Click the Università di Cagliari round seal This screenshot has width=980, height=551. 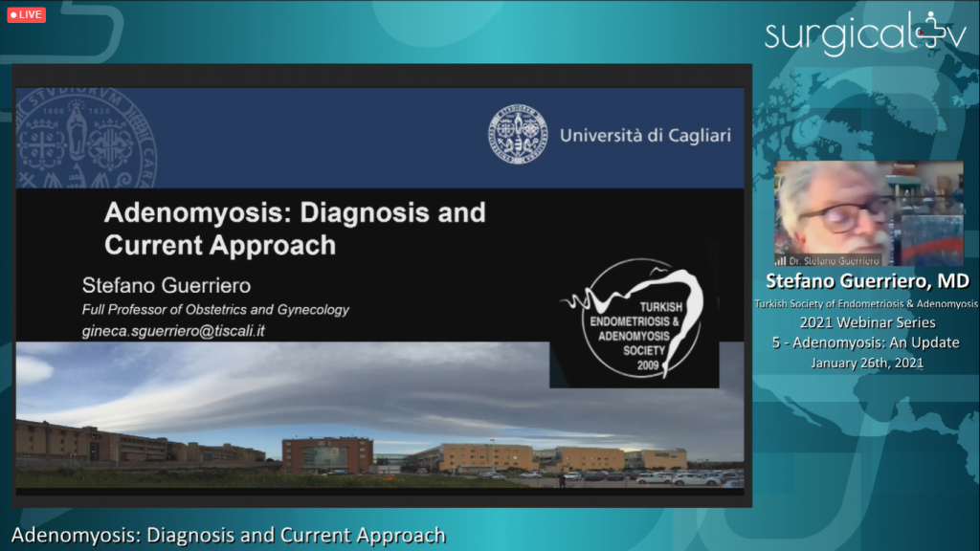pos(518,135)
